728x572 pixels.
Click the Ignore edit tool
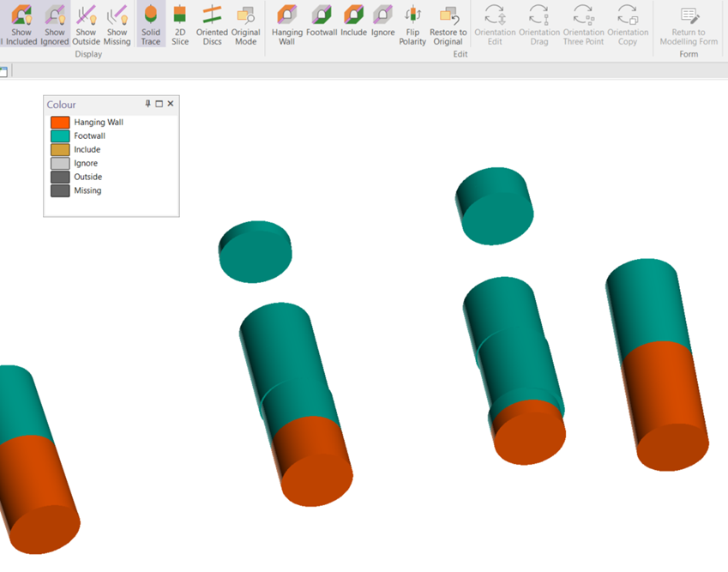pyautogui.click(x=382, y=24)
